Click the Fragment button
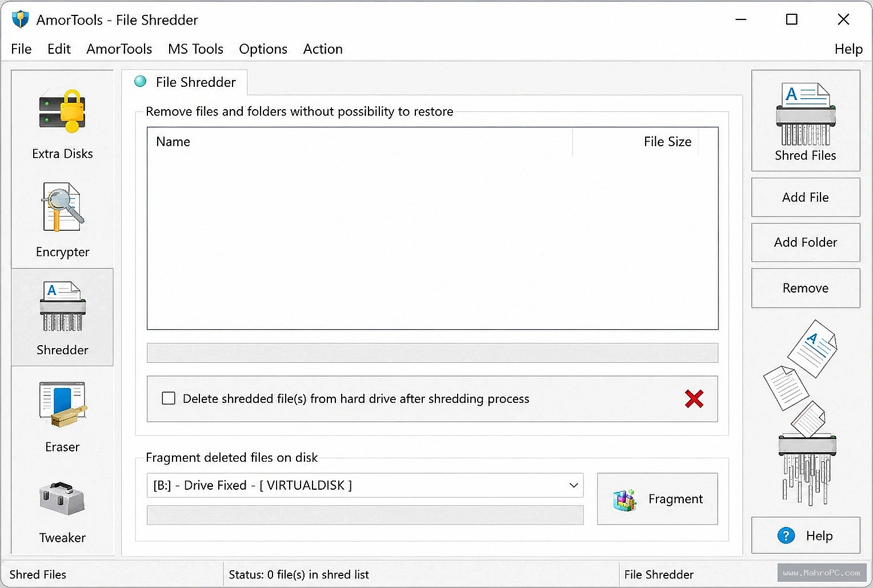Viewport: 873px width, 588px height. point(658,499)
